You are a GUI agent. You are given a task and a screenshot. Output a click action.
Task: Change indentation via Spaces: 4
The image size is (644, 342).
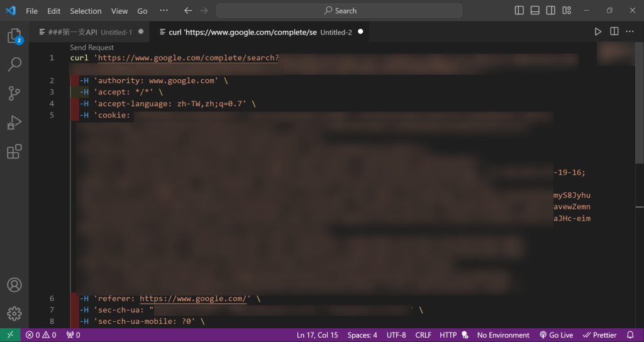tap(362, 335)
